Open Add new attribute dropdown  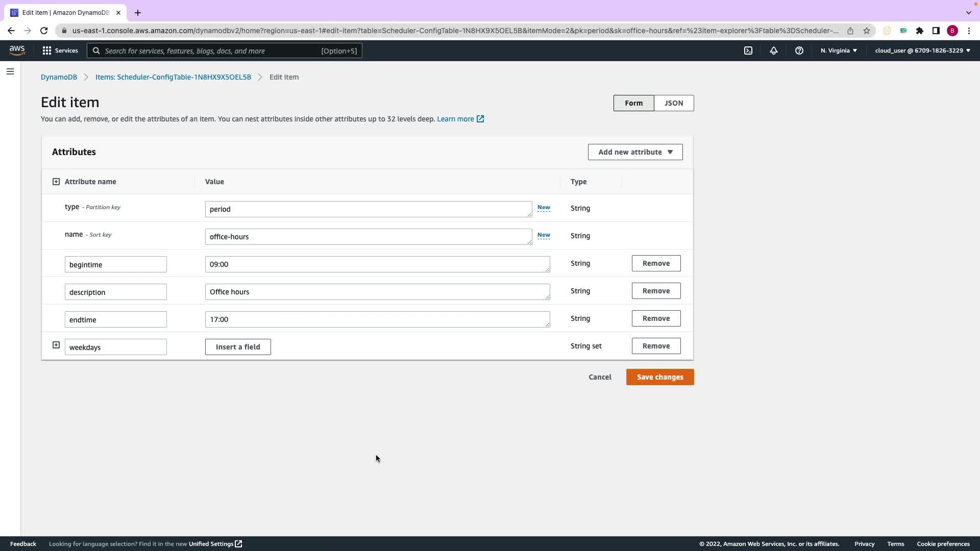(x=635, y=152)
